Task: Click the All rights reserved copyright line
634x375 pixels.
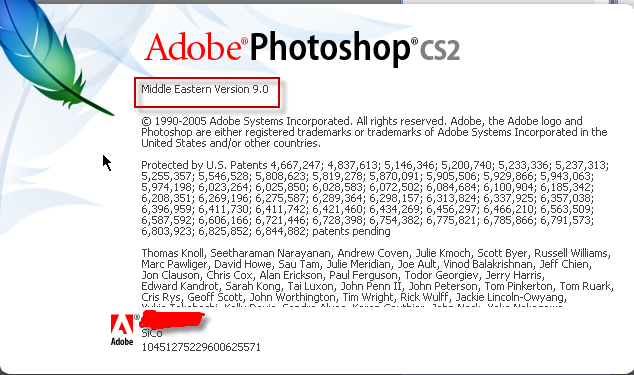Action: 361,121
